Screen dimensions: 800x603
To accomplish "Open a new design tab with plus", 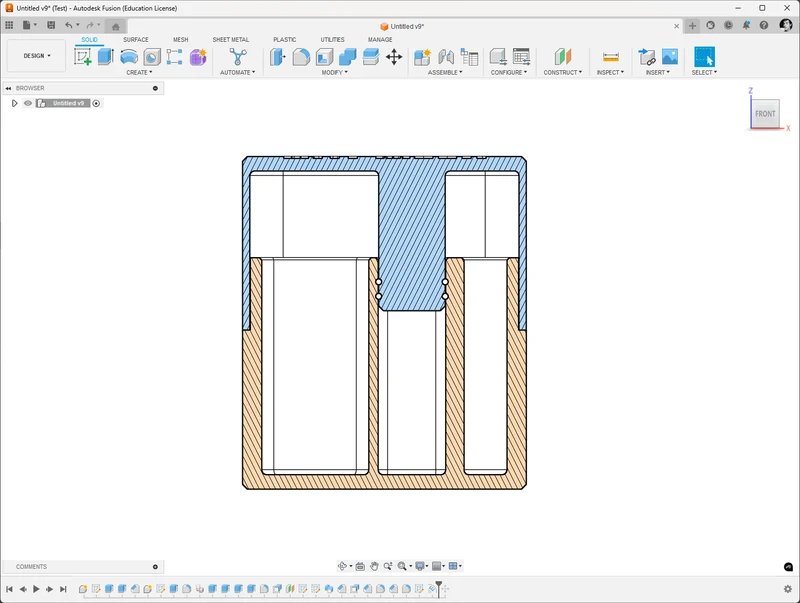I will click(692, 26).
